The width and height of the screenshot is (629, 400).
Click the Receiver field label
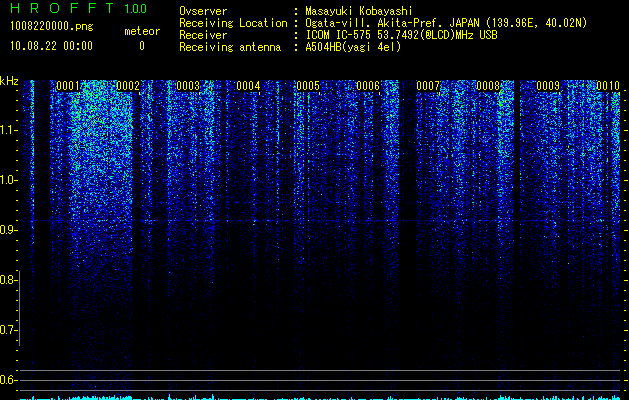203,35
